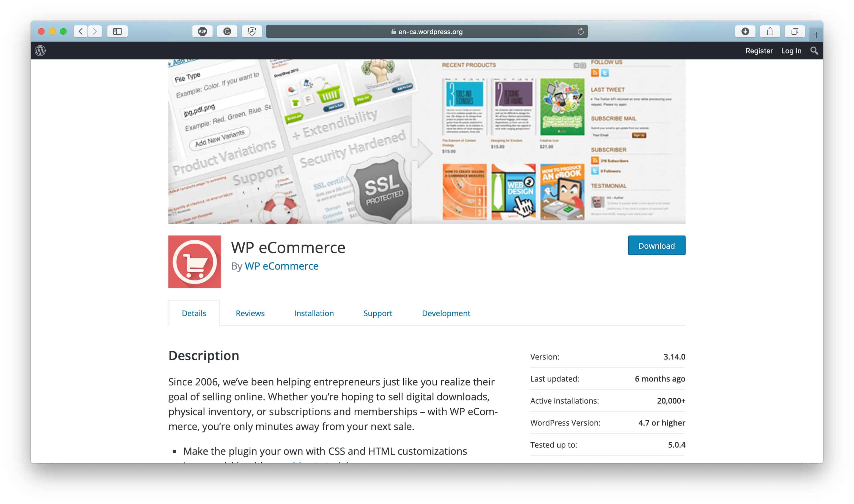This screenshot has height=504, width=854.
Task: Open the Support tab
Action: coord(377,313)
